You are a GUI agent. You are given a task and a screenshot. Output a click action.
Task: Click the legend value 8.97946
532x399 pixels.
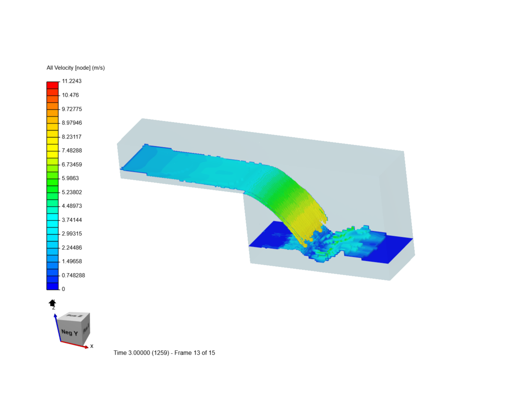72,123
